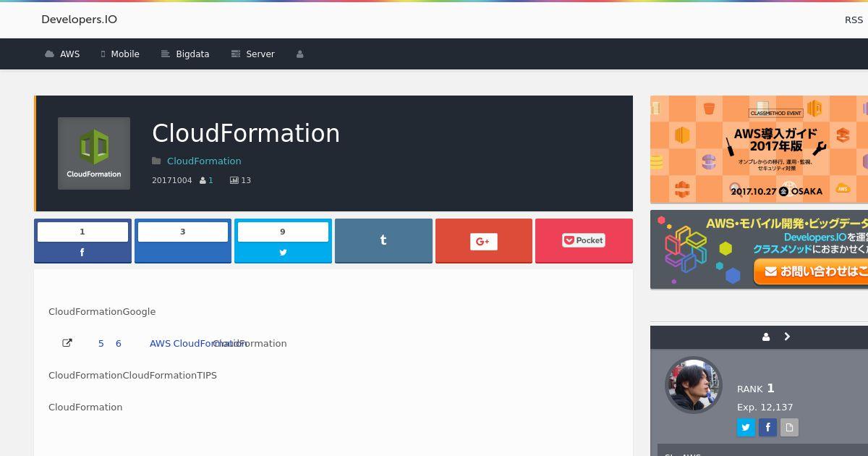
Task: Click the Facebook share count showing 1
Action: point(82,232)
